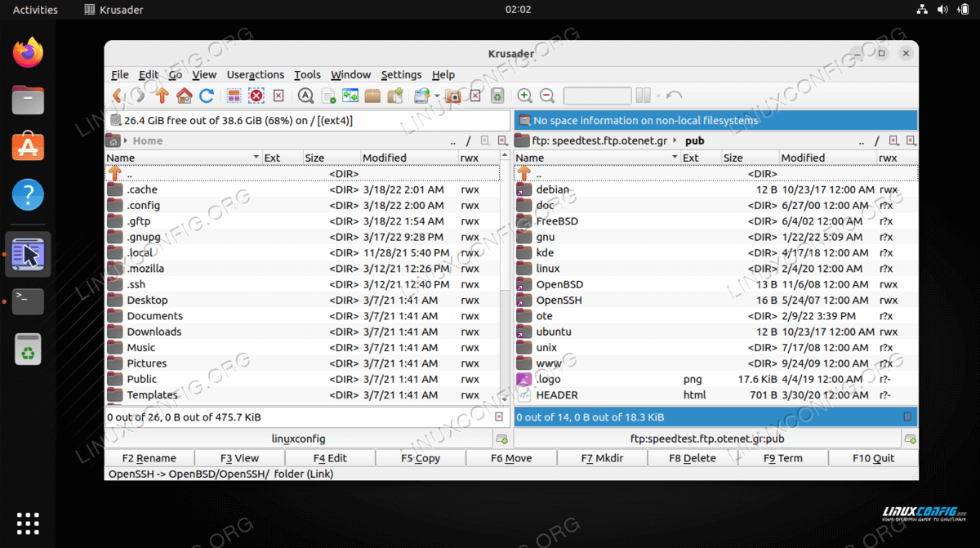Click the empty toolbar text field
This screenshot has width=980, height=548.
[597, 96]
